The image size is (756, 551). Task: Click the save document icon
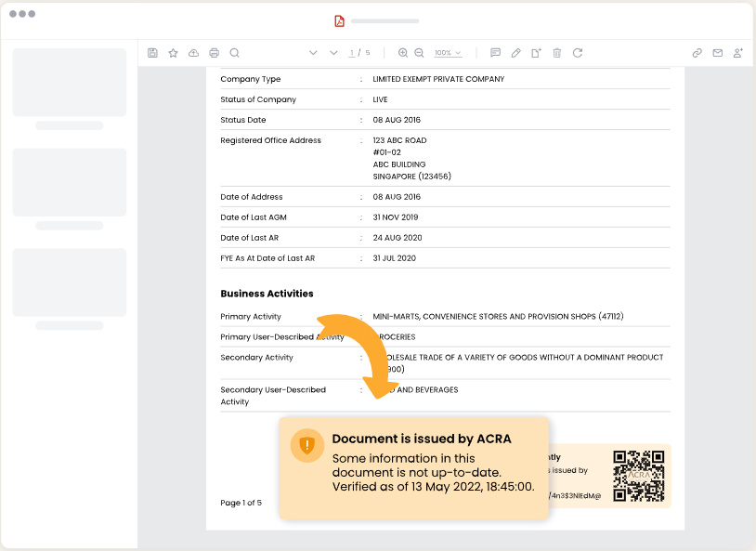point(152,53)
